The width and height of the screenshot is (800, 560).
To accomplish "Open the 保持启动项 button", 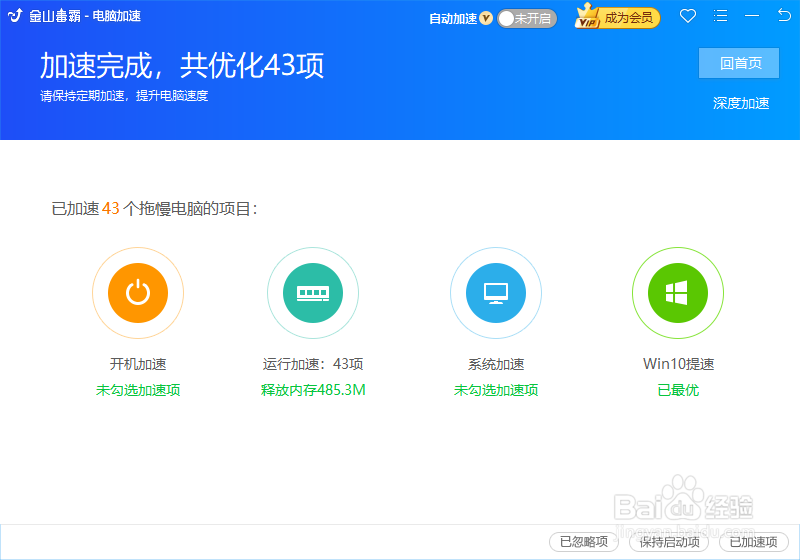I will click(x=669, y=542).
